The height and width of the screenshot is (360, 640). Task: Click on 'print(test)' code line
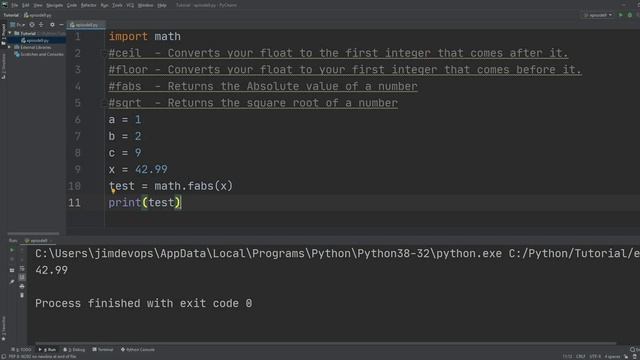pos(144,202)
